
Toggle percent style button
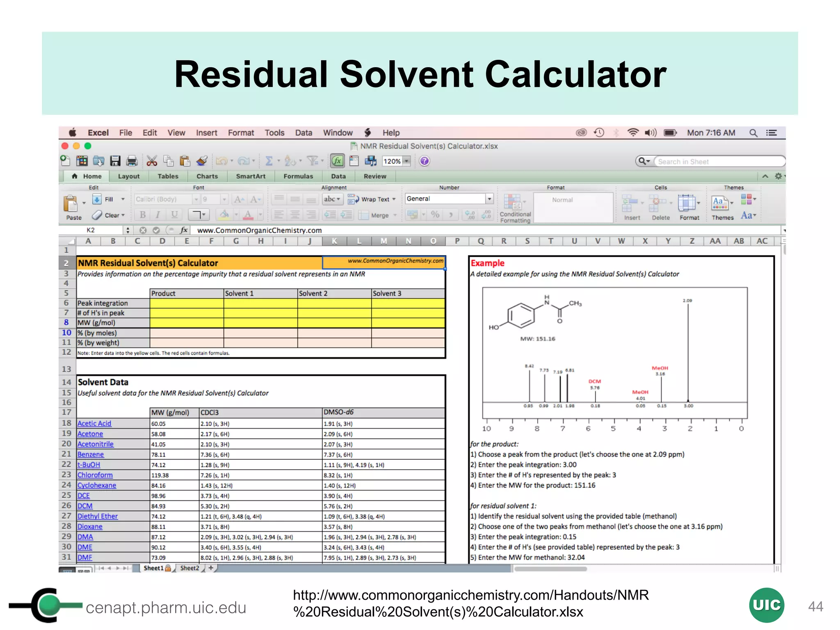[x=435, y=215]
